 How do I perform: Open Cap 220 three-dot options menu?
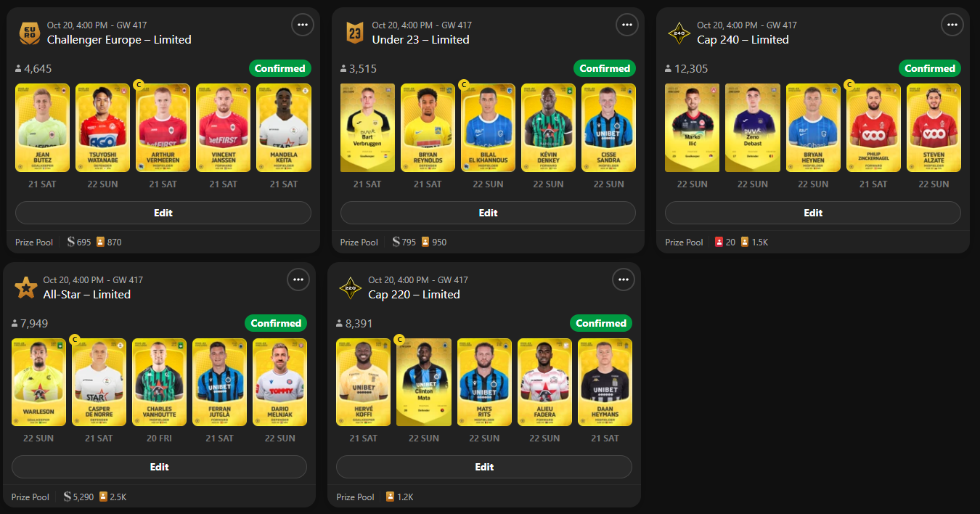coord(624,280)
